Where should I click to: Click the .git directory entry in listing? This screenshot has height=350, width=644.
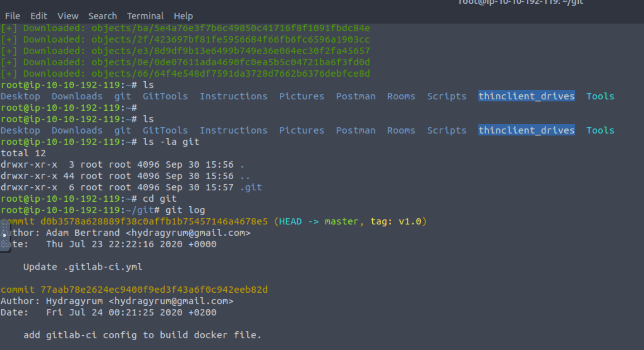click(x=251, y=187)
